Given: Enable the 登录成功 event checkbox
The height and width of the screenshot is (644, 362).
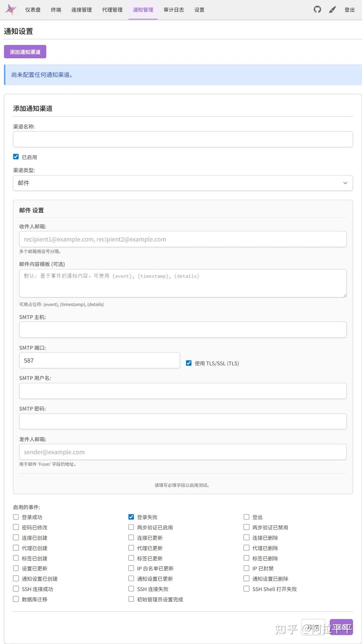Looking at the screenshot, I should click(16, 517).
